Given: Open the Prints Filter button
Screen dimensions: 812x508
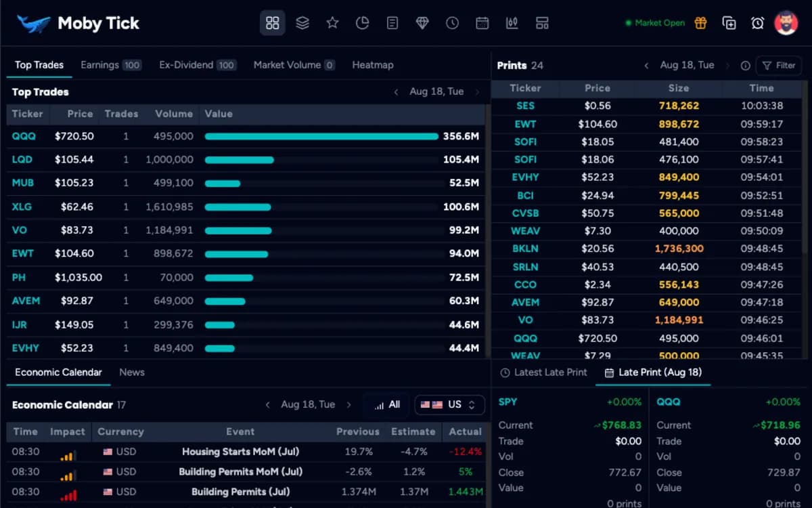Looking at the screenshot, I should coord(779,66).
